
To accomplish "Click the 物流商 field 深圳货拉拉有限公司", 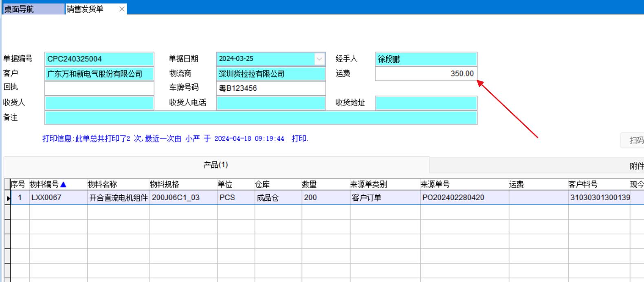I will click(x=270, y=74).
